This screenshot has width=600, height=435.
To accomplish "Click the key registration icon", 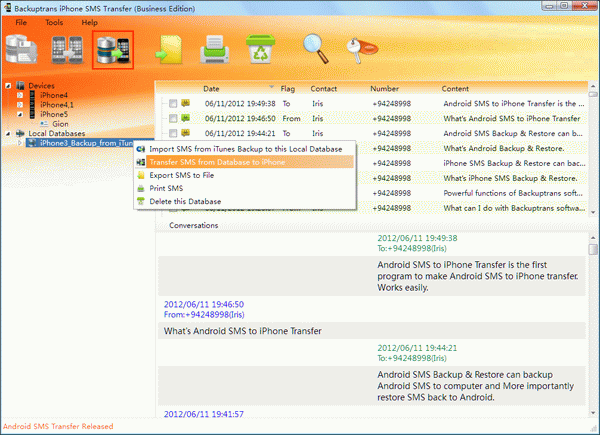I will (x=362, y=50).
